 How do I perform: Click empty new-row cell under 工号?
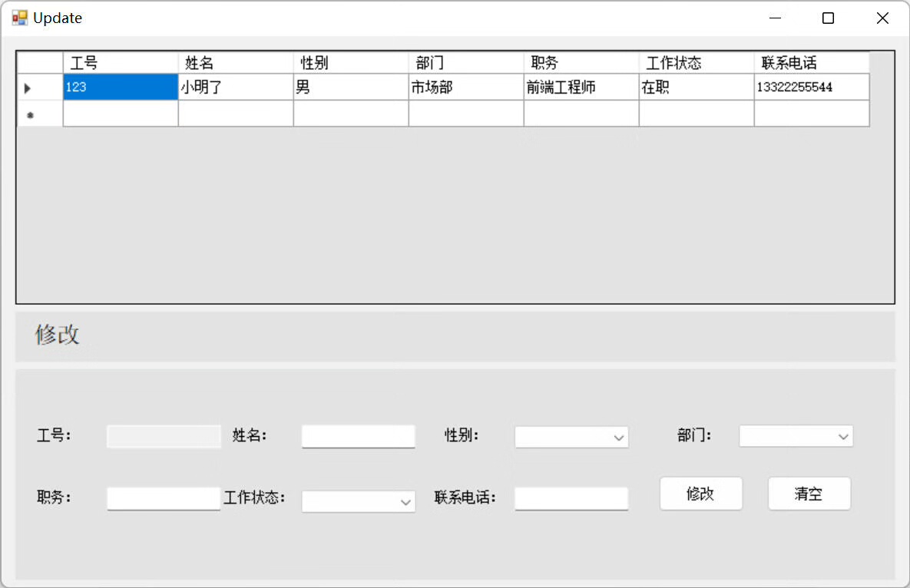click(121, 114)
